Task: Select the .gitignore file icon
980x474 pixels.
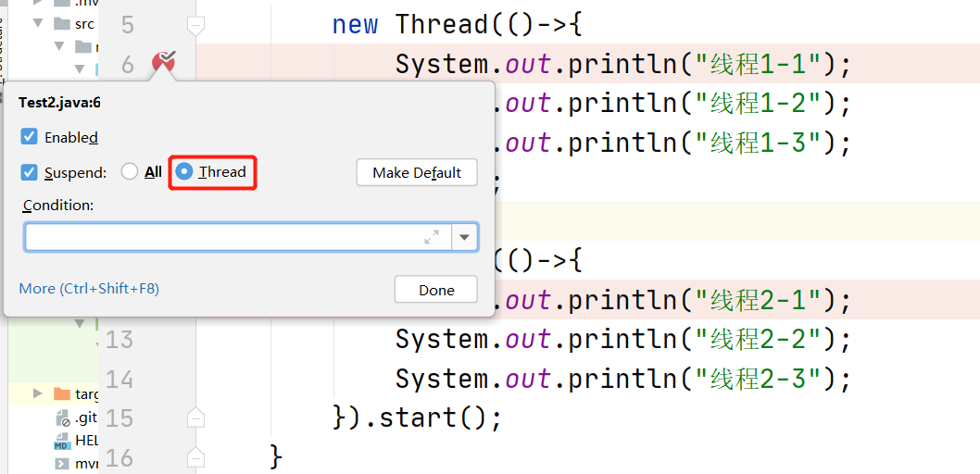Action: point(62,418)
